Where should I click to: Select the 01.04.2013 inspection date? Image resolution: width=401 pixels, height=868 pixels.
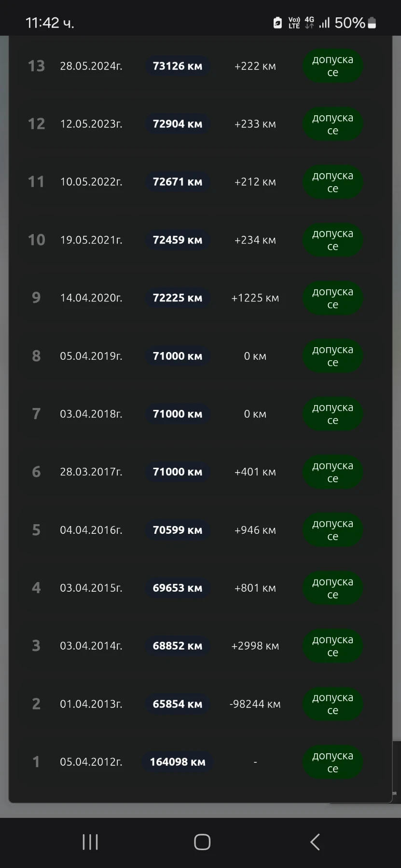(x=91, y=704)
